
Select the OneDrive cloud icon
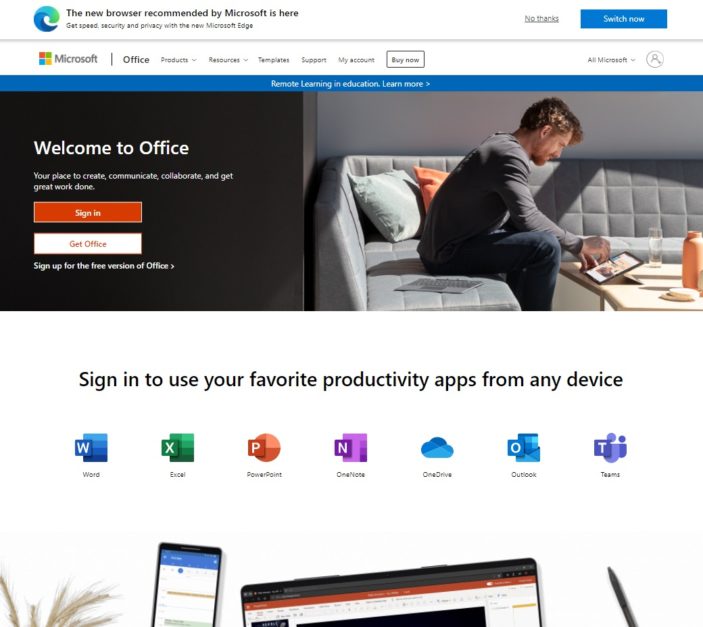point(437,448)
